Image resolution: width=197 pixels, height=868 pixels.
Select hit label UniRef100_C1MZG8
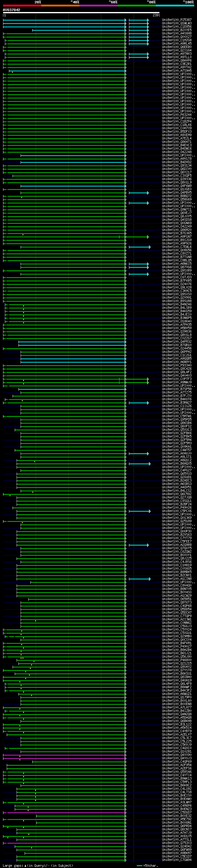click(177, 40)
